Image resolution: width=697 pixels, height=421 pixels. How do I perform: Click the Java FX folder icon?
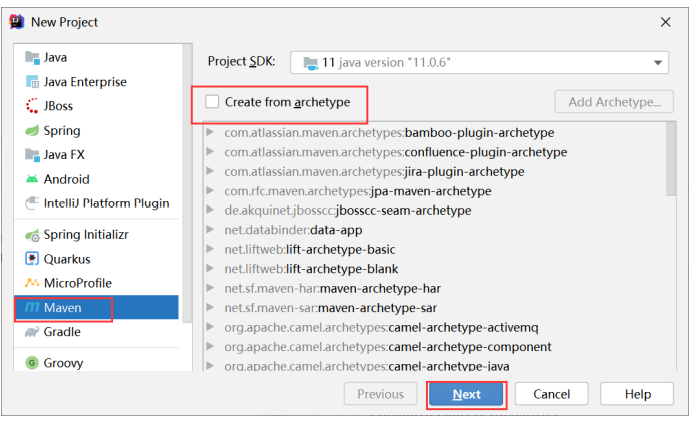coord(32,154)
